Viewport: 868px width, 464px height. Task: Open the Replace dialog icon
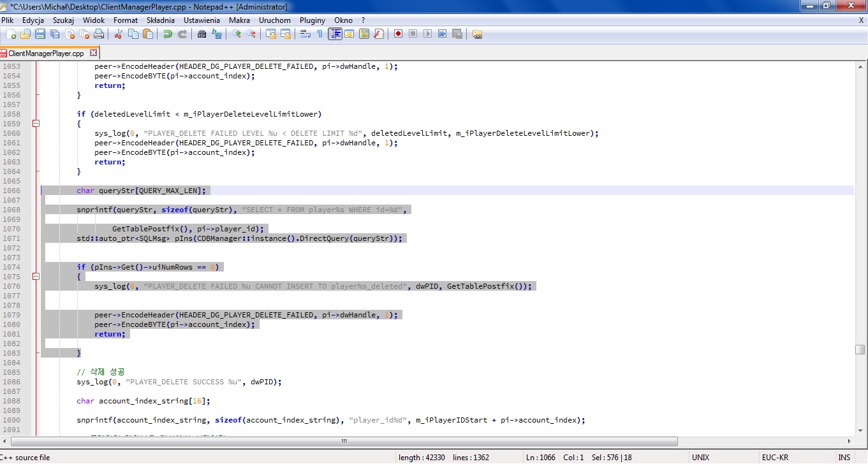(217, 34)
